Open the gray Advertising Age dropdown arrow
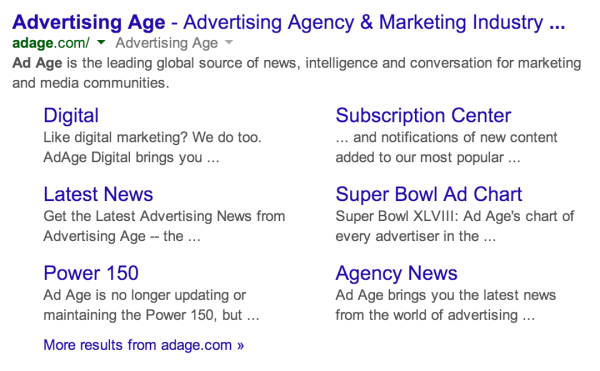Screen dimensions: 600x371 click(228, 42)
